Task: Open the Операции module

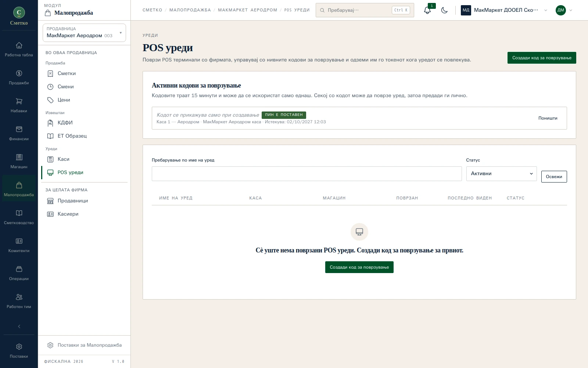Action: (x=19, y=273)
